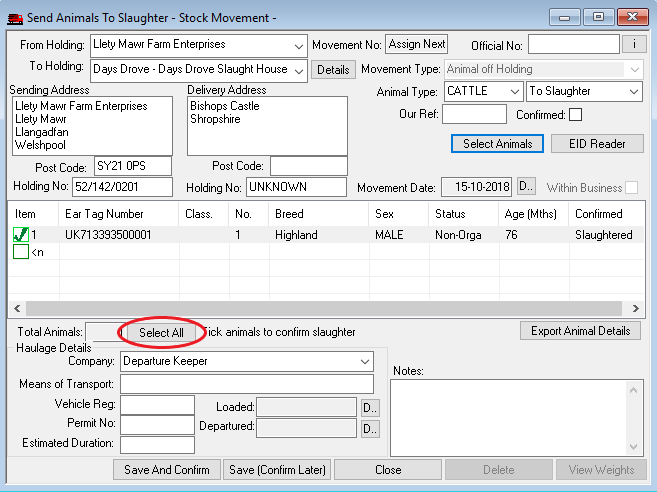Click the horizontal scrollbar track of the grid
The width and height of the screenshot is (657, 492).
[x=324, y=308]
